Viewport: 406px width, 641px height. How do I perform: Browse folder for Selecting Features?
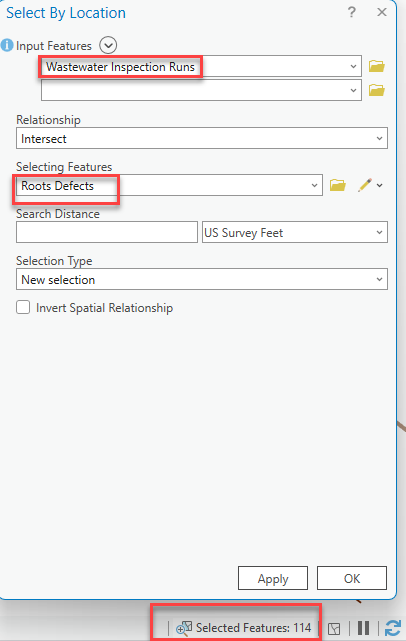click(338, 185)
